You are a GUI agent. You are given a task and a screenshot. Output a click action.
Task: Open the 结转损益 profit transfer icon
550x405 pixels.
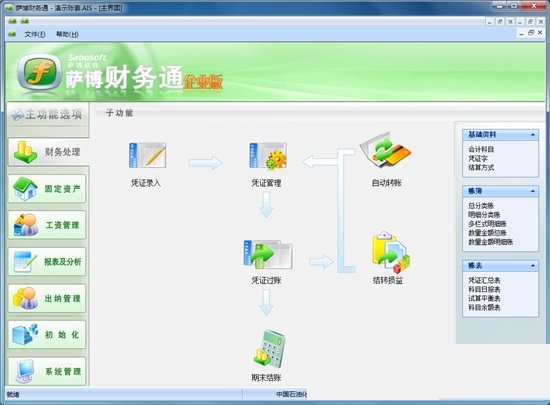coord(390,252)
